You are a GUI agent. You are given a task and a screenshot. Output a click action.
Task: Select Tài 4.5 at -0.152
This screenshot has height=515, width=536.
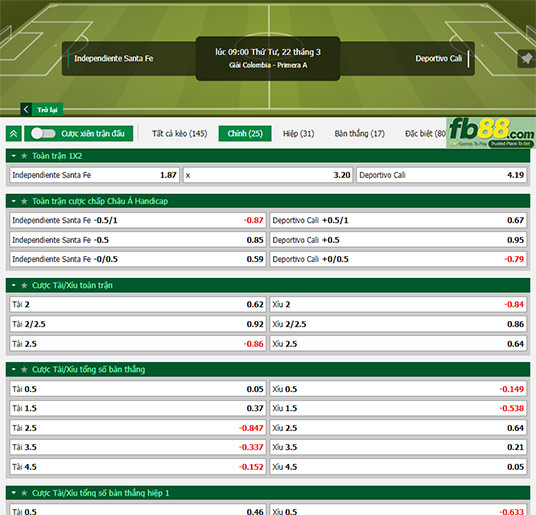(x=138, y=467)
